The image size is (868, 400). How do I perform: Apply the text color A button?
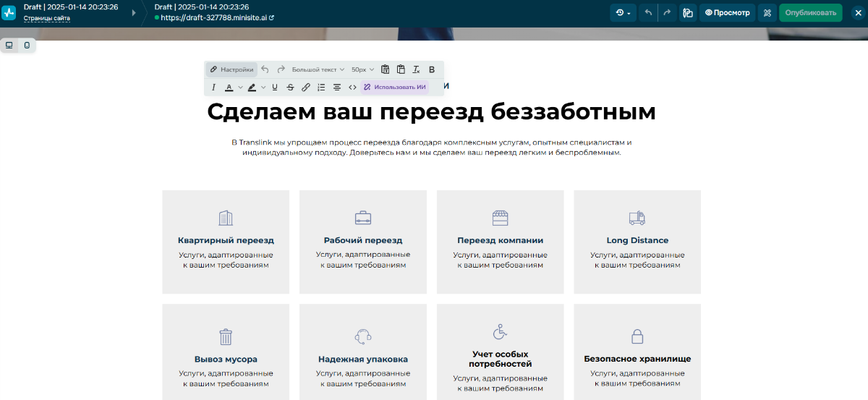tap(229, 88)
